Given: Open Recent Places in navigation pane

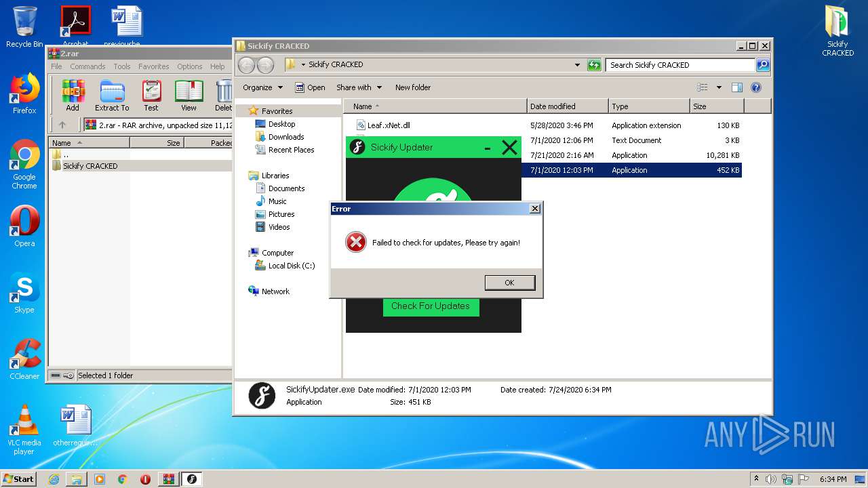Looking at the screenshot, I should (x=291, y=150).
